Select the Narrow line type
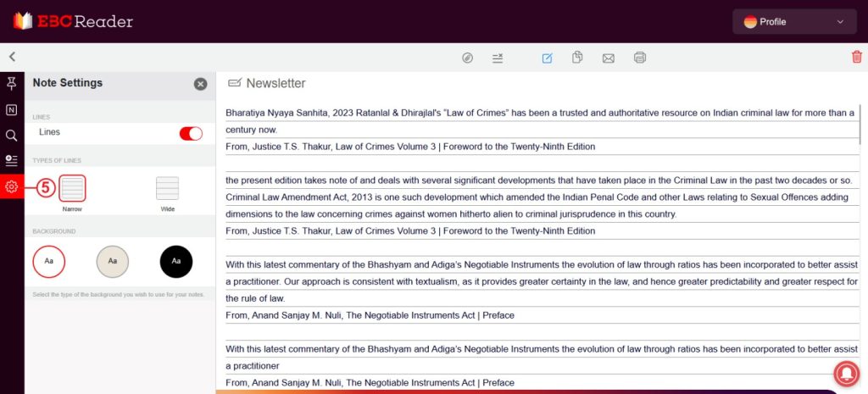 [72, 188]
